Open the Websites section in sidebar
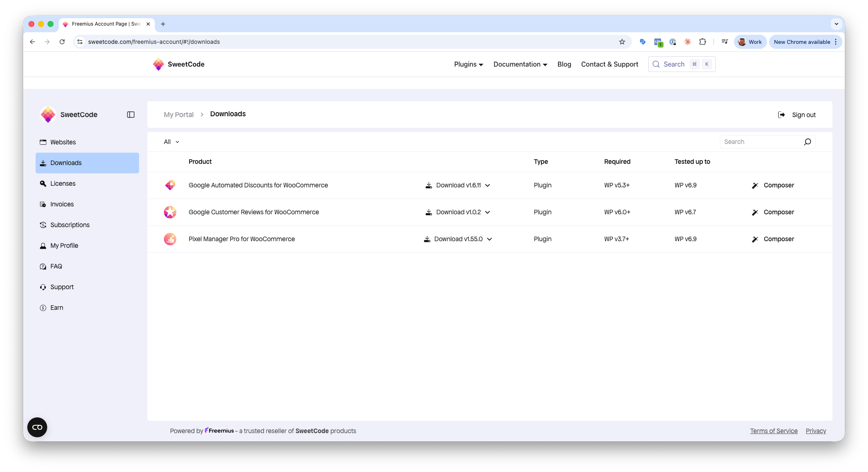 pyautogui.click(x=63, y=142)
